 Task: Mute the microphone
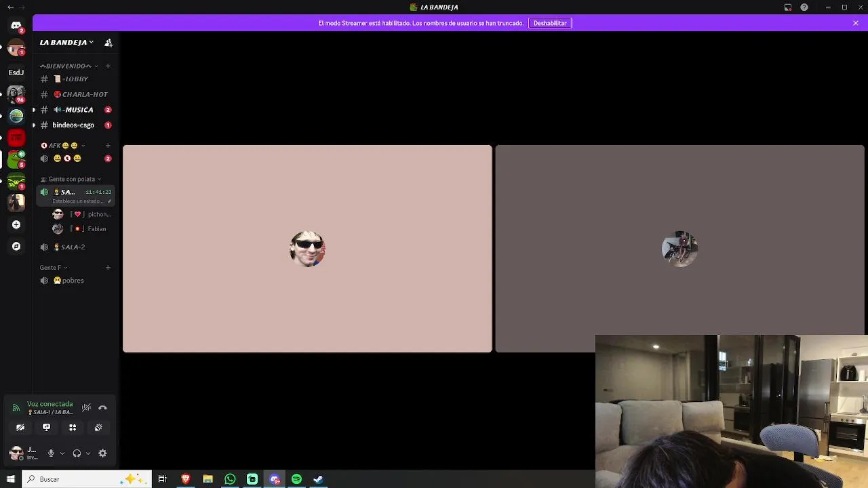coord(51,453)
